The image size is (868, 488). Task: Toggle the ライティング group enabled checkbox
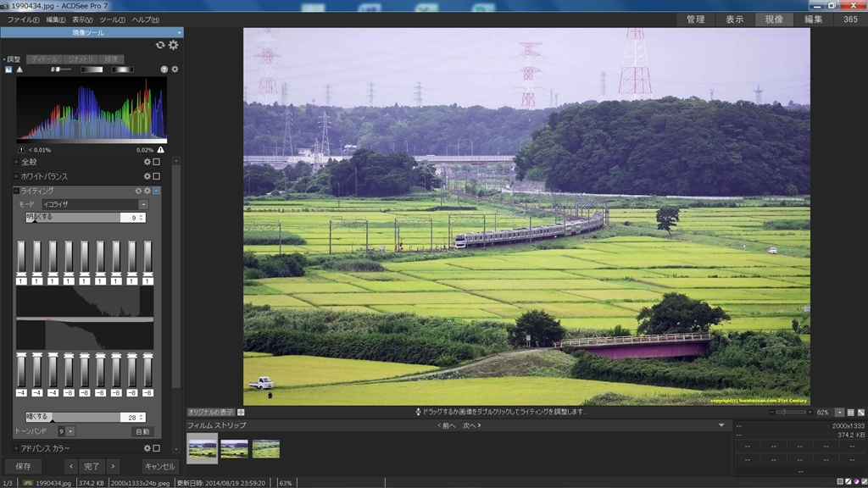point(157,191)
